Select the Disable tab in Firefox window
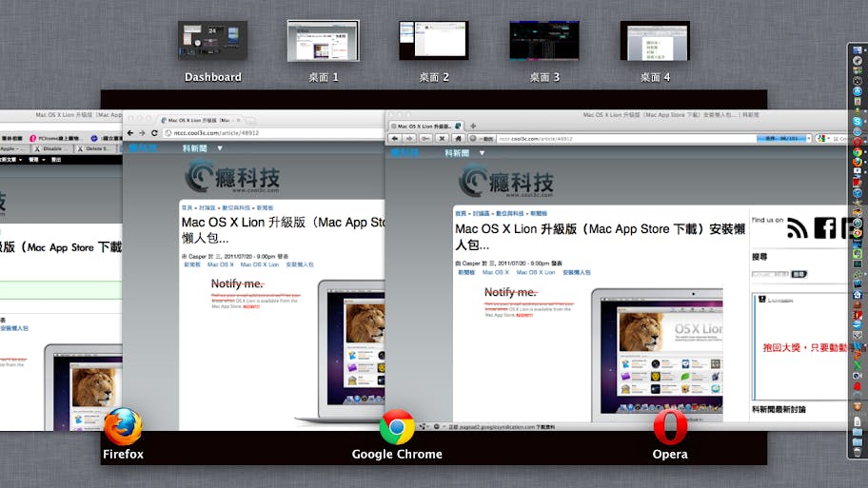The height and width of the screenshot is (488, 868). [x=52, y=148]
